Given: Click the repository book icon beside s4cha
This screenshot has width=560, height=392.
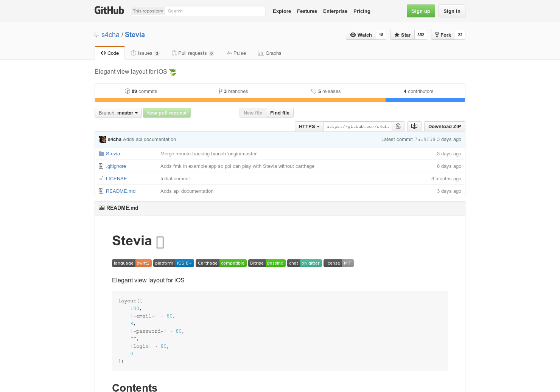Looking at the screenshot, I should [x=97, y=35].
